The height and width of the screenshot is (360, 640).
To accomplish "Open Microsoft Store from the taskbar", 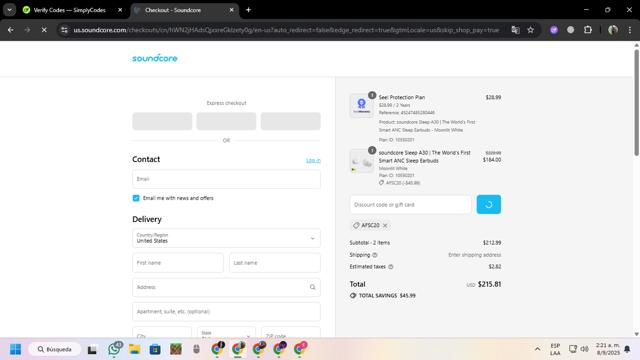I will pos(155,349).
